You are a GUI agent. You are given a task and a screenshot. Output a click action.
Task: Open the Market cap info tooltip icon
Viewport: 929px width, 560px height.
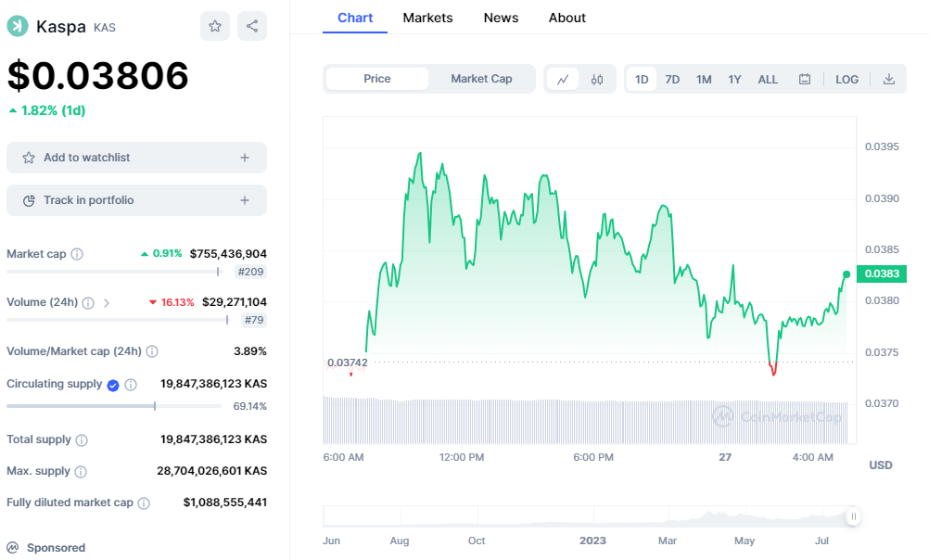tap(77, 254)
